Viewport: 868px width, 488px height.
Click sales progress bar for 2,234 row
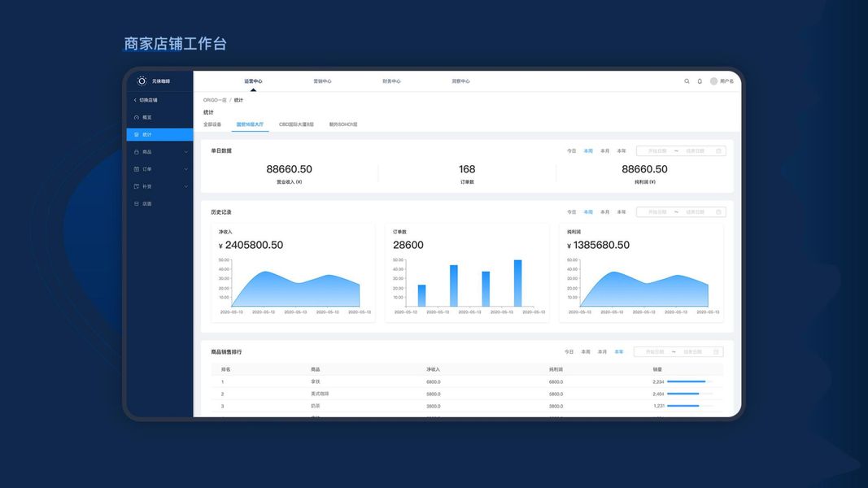[689, 381]
